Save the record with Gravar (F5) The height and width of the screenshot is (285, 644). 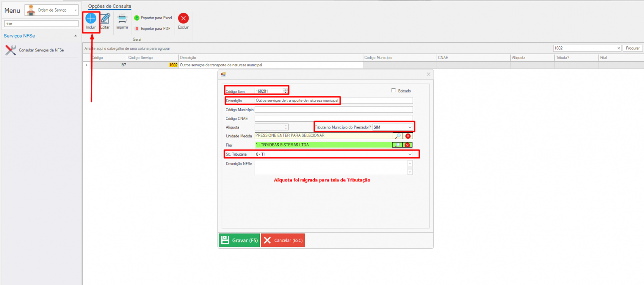239,241
